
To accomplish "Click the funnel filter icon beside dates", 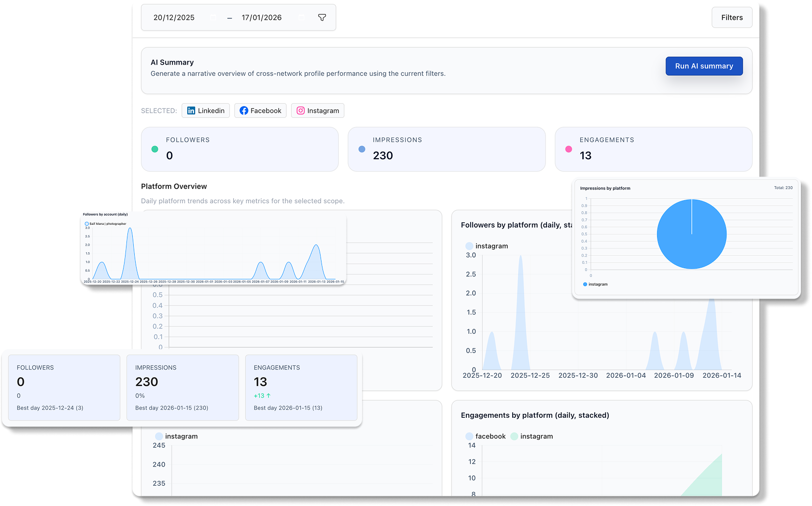I will pyautogui.click(x=322, y=17).
